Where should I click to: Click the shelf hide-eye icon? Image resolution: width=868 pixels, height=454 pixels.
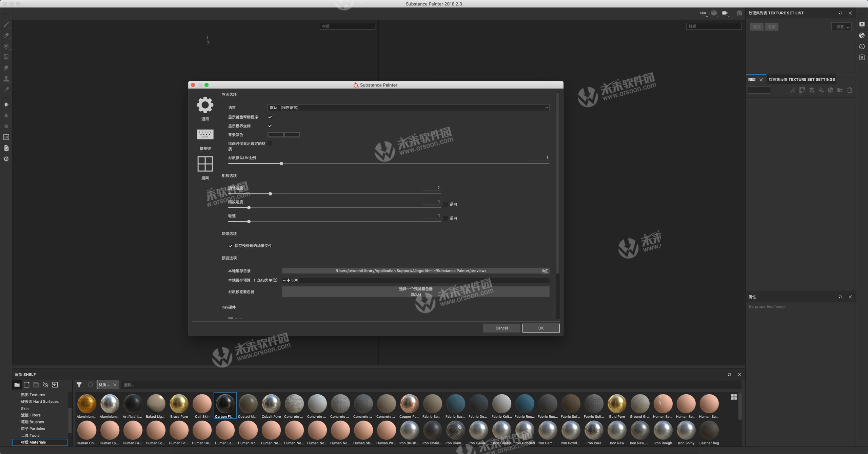(x=45, y=384)
